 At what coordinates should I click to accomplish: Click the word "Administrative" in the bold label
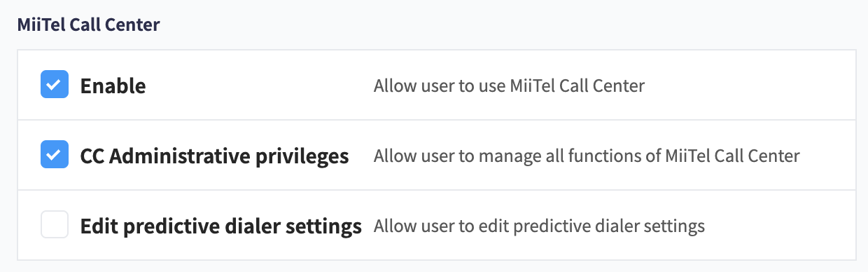point(178,156)
